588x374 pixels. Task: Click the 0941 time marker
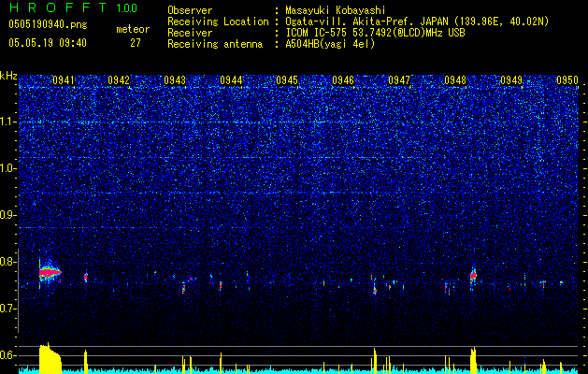[x=64, y=80]
